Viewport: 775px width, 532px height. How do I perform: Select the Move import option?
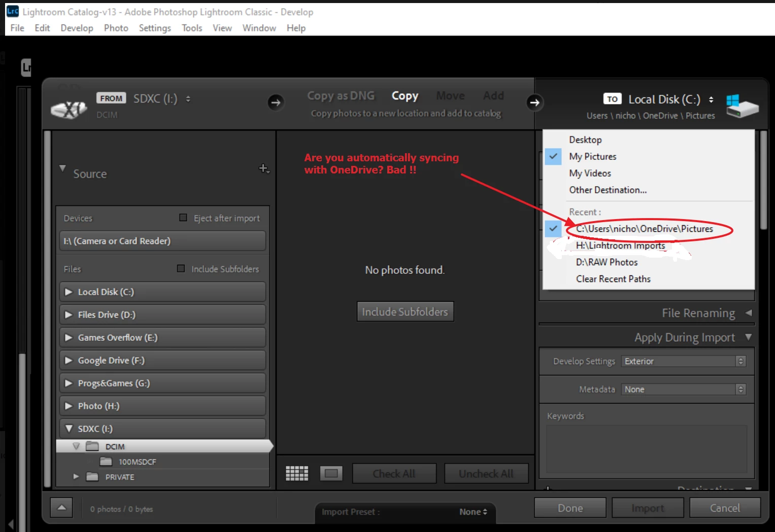(450, 96)
